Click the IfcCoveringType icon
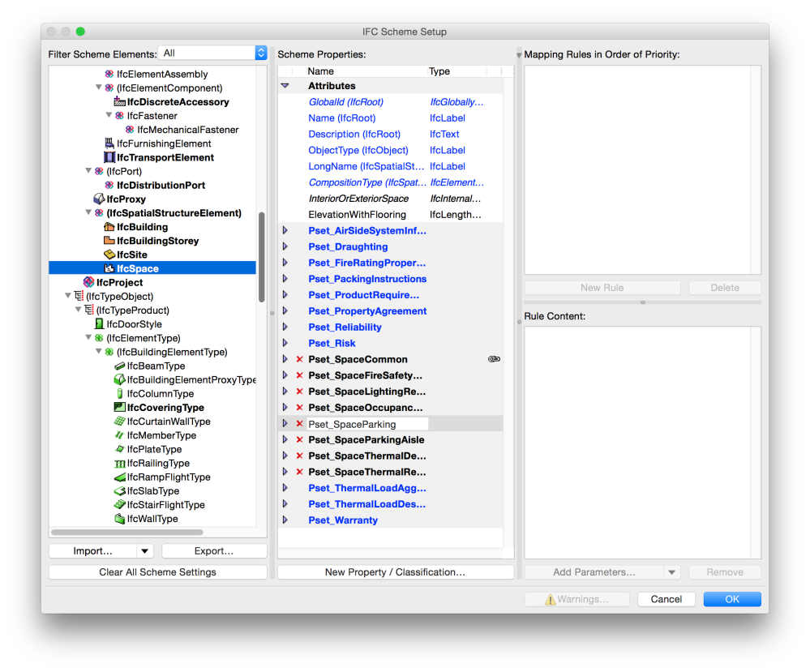This screenshot has height=672, width=810. click(120, 407)
